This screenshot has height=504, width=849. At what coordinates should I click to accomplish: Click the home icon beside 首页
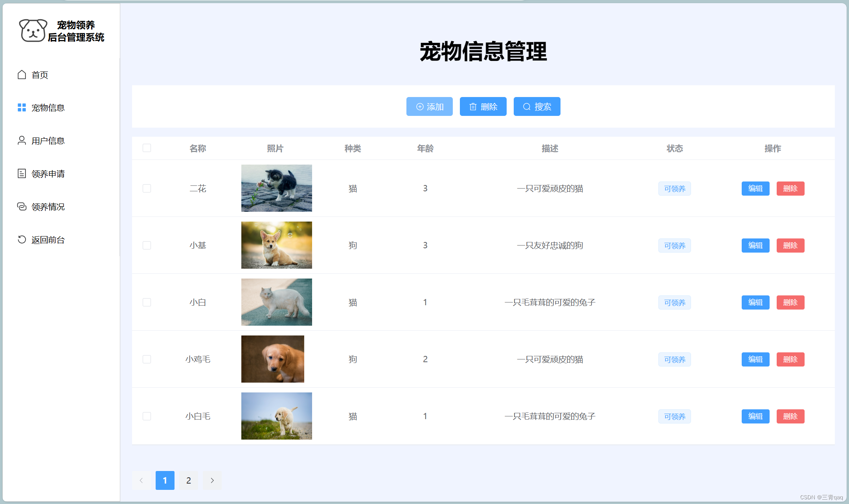point(22,75)
